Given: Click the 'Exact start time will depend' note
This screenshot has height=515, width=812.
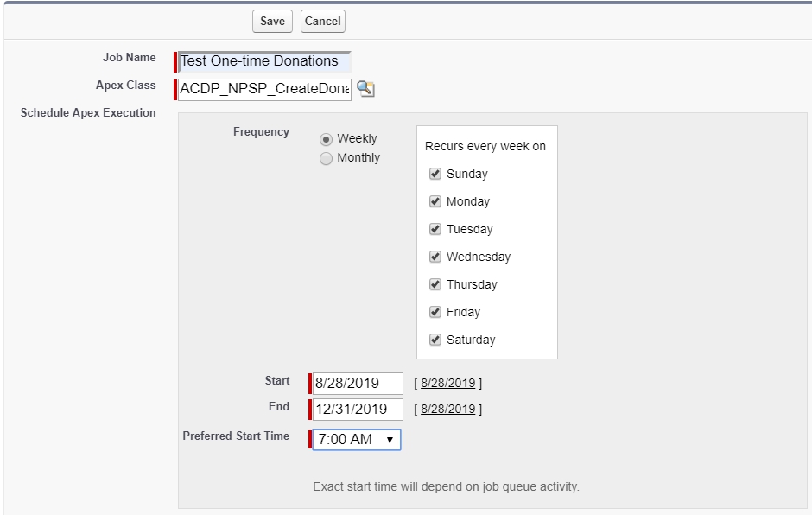Looking at the screenshot, I should (x=446, y=486).
